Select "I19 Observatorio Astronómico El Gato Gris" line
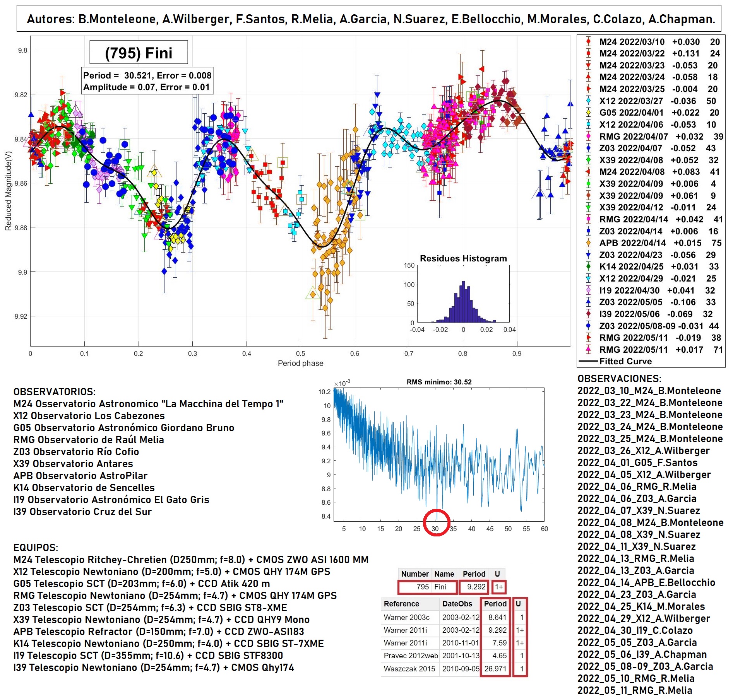Screen dimensions: 733x700 pyautogui.click(x=111, y=500)
